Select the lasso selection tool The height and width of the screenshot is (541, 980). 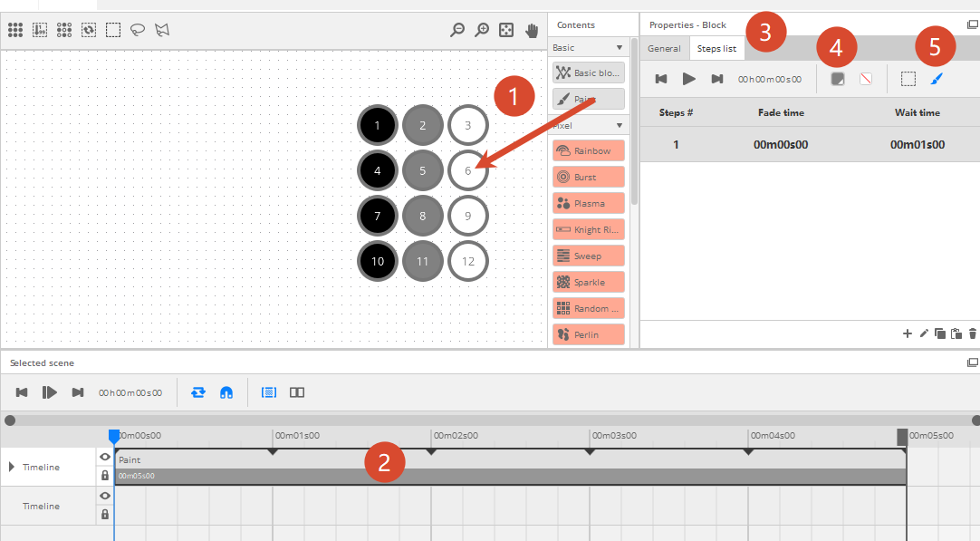(x=137, y=30)
